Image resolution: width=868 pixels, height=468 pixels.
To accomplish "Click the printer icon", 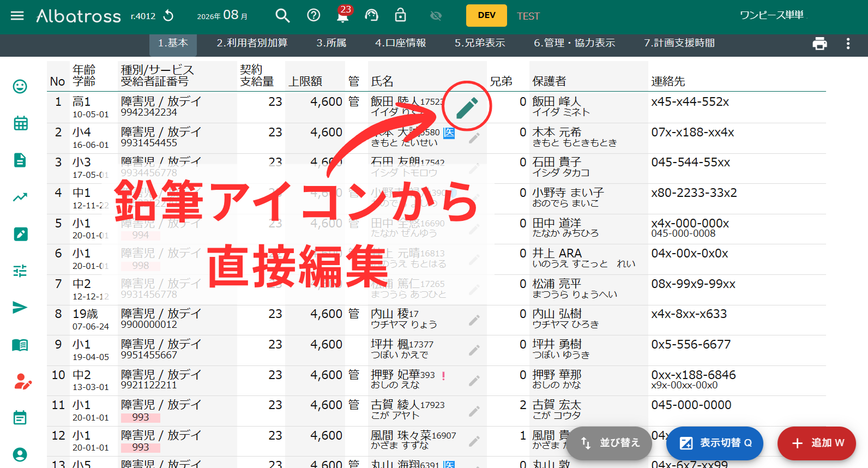I will (819, 44).
